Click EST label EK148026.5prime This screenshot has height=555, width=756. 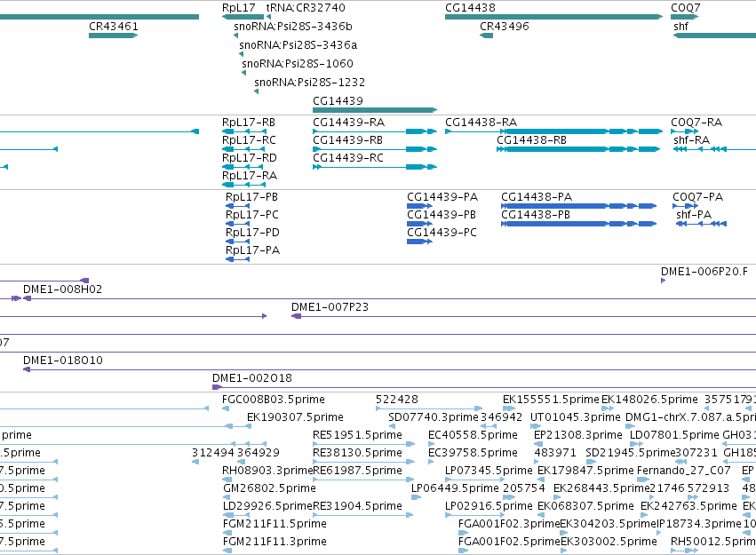pyautogui.click(x=649, y=400)
